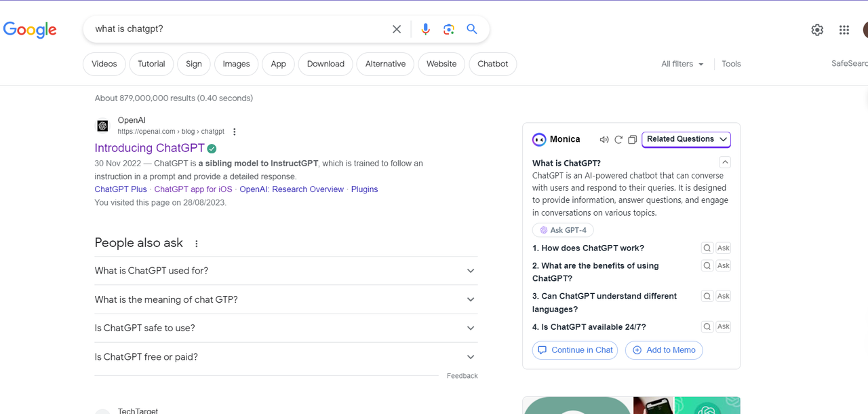Search 'Can ChatGPT understand different languages' with its magnifier icon
The height and width of the screenshot is (414, 868).
click(x=707, y=296)
